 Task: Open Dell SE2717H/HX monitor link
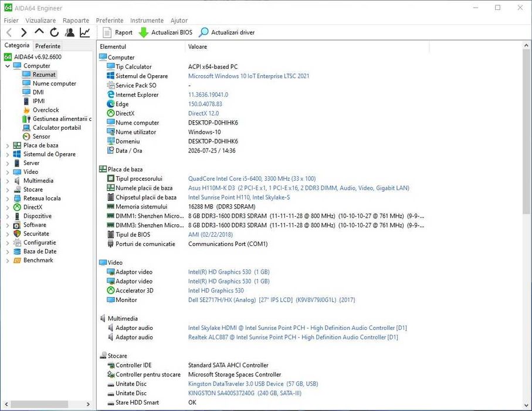(x=272, y=300)
